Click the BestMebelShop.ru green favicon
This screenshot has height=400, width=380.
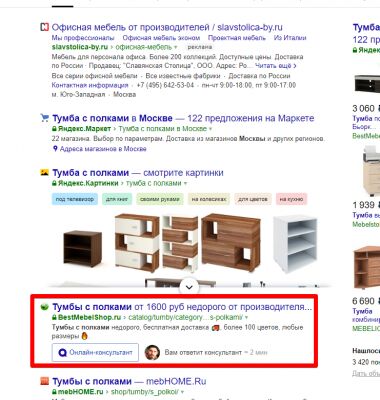click(44, 306)
